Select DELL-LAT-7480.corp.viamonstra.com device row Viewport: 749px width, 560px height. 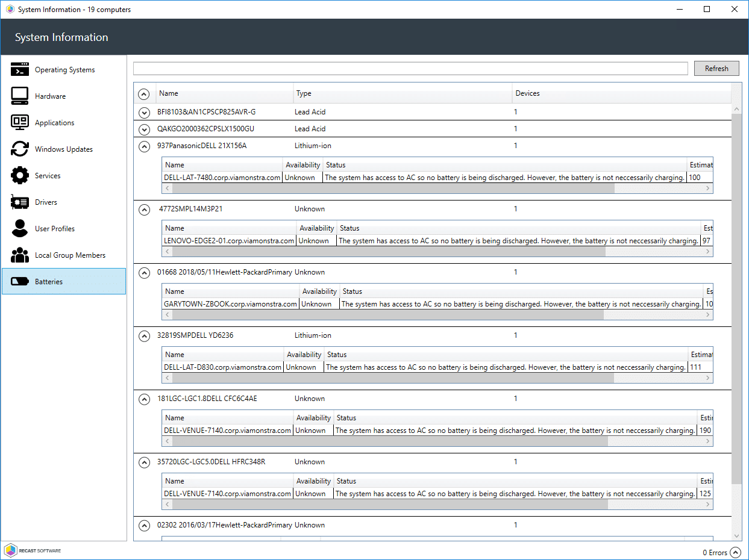click(437, 178)
